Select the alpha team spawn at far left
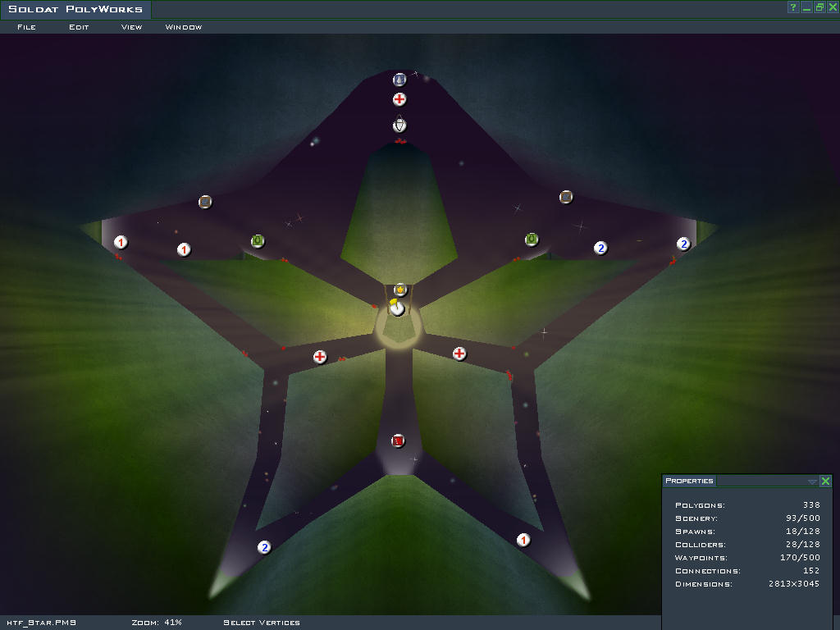Viewport: 840px width, 630px height. coord(121,242)
